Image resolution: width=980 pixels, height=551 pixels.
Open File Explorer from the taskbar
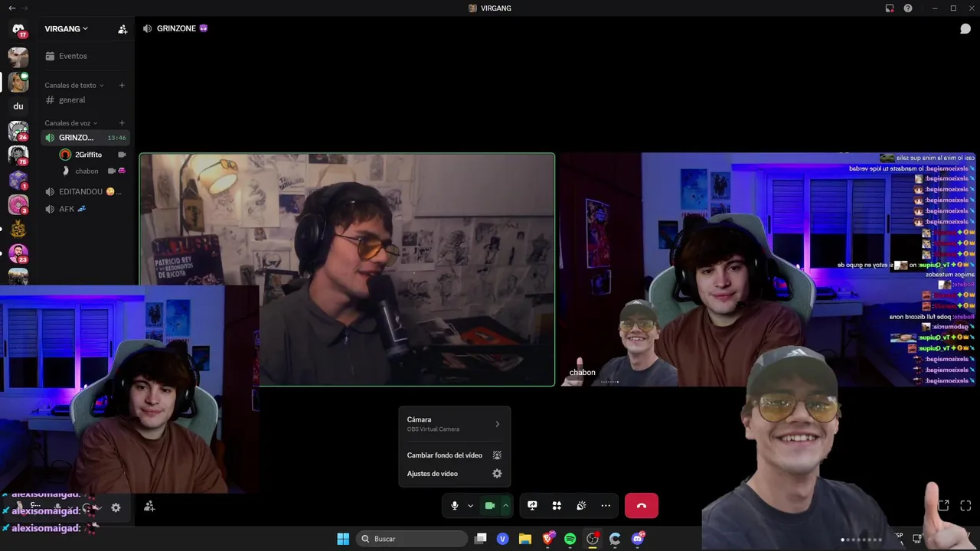click(x=525, y=539)
